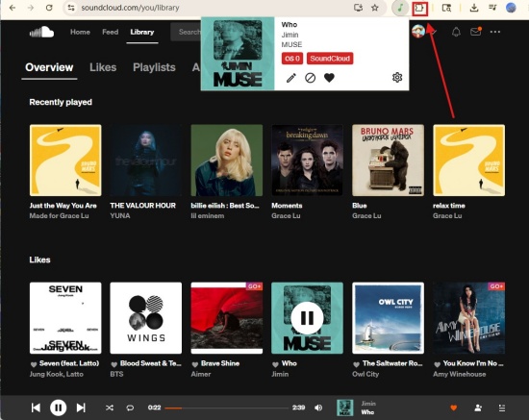Open Owl City artist link

[x=365, y=374]
